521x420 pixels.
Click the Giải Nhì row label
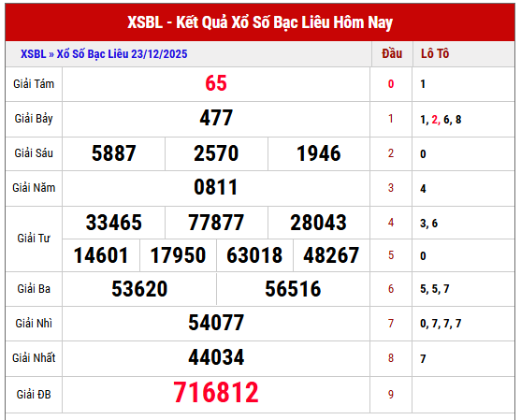(x=34, y=324)
